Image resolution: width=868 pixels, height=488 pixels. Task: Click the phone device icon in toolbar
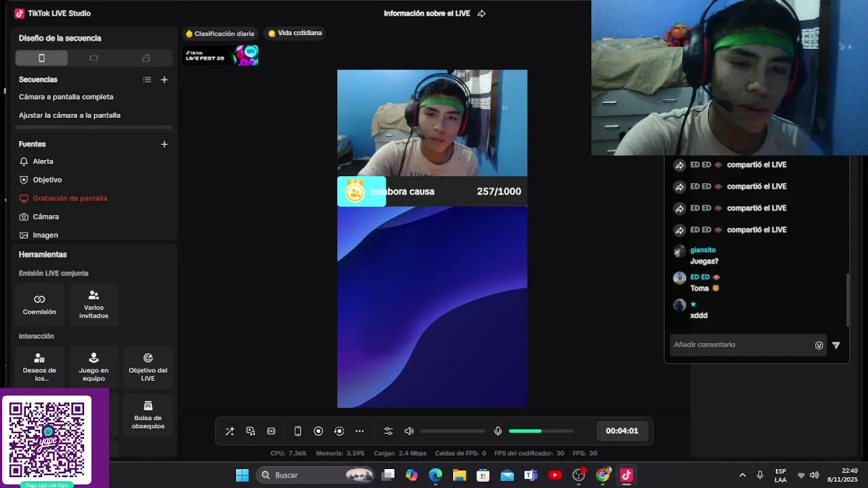point(298,431)
